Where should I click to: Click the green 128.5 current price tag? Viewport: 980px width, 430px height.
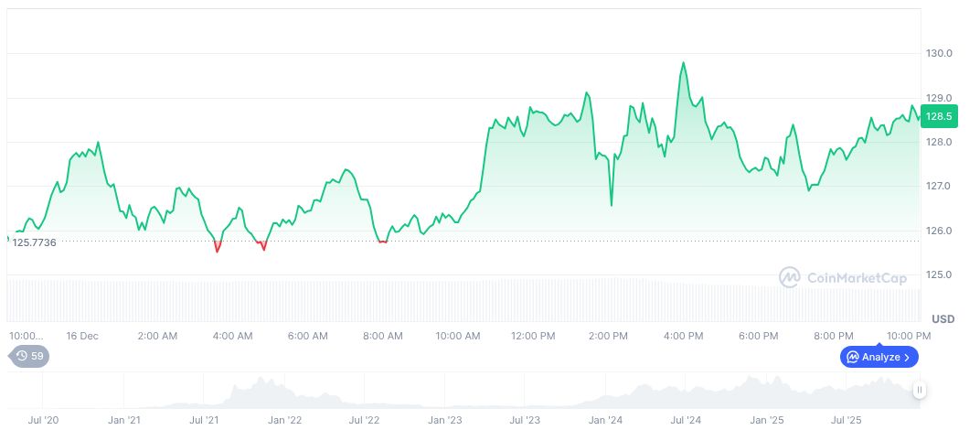tap(939, 116)
